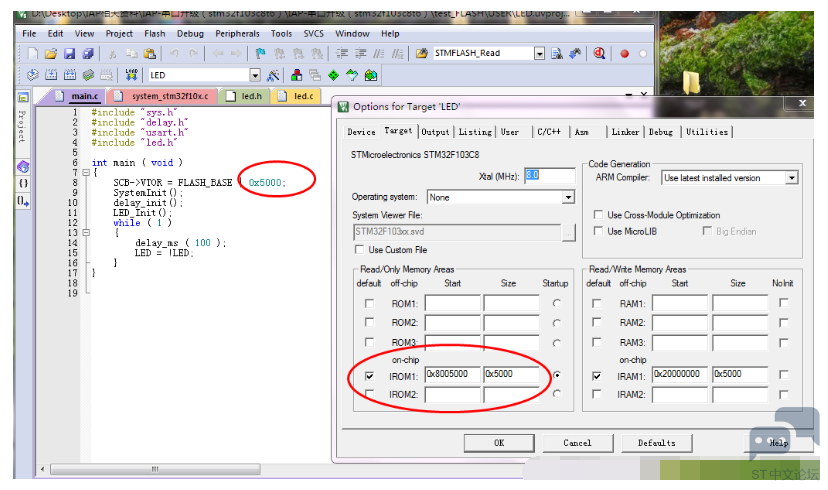Click the Select Software Packs icon
This screenshot has width=828, height=490.
click(352, 76)
